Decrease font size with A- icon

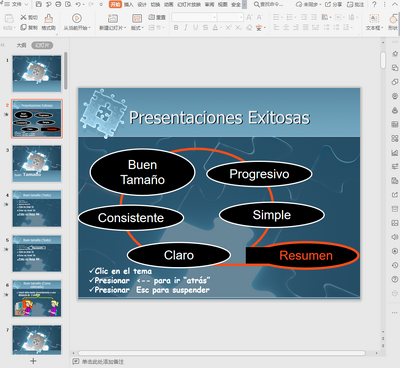259,17
